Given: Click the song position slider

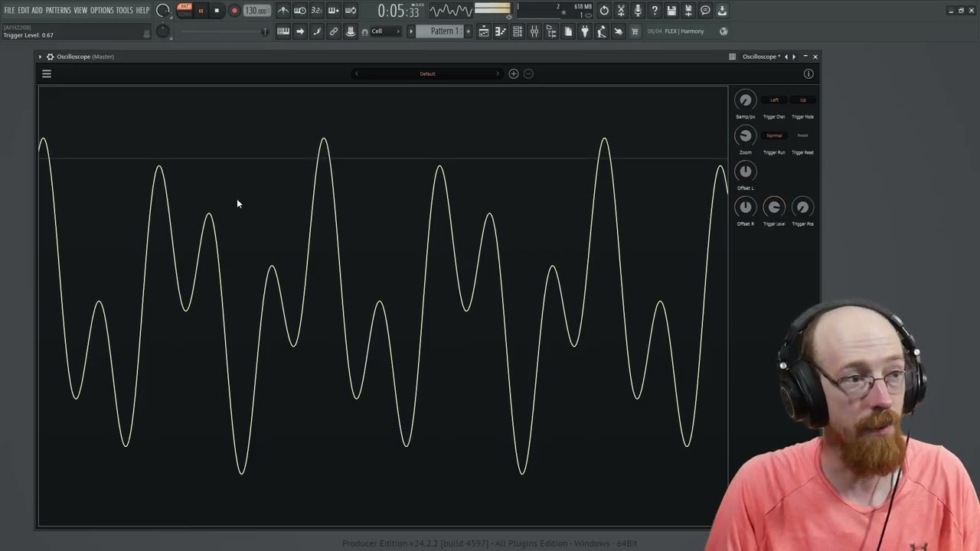Looking at the screenshot, I should click(224, 31).
